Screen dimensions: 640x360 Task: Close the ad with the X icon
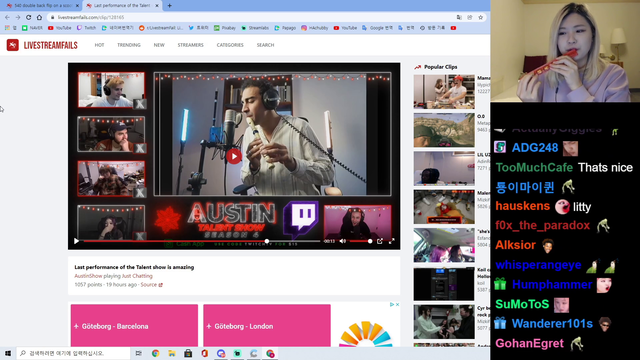[x=397, y=304]
